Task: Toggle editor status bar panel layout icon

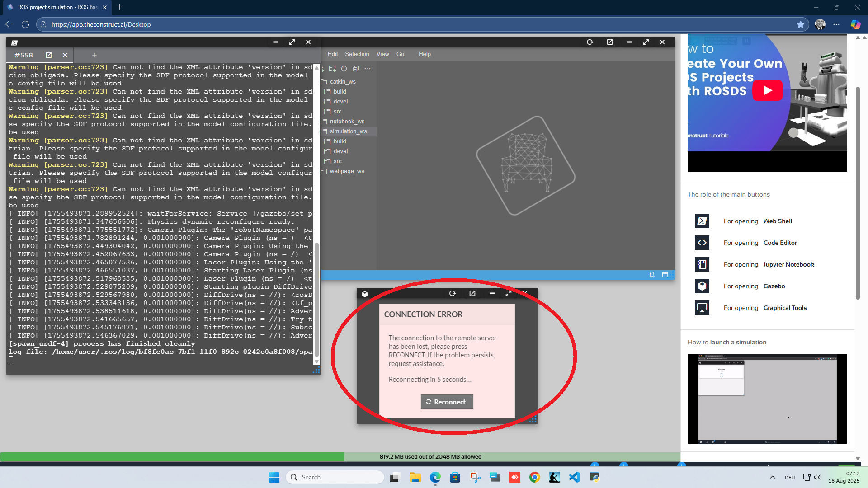Action: 665,275
